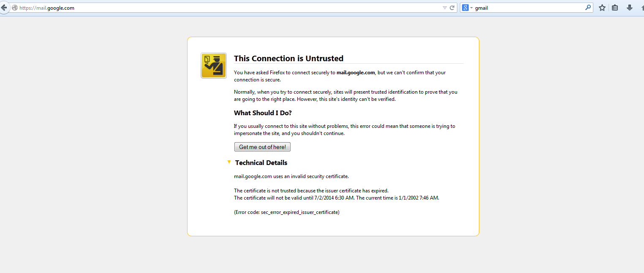Collapse the Technical Details triangle

(229, 162)
